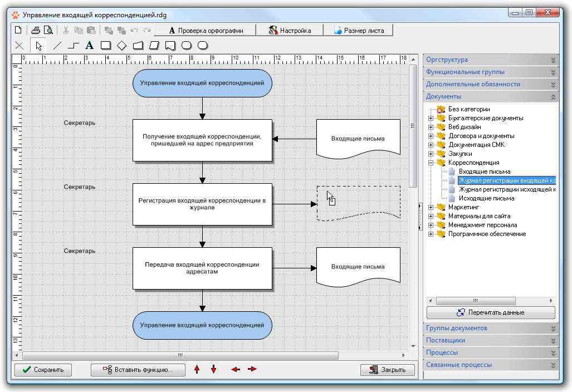572x392 pixels.
Task: Click the Undo arrow icon
Action: [134, 30]
